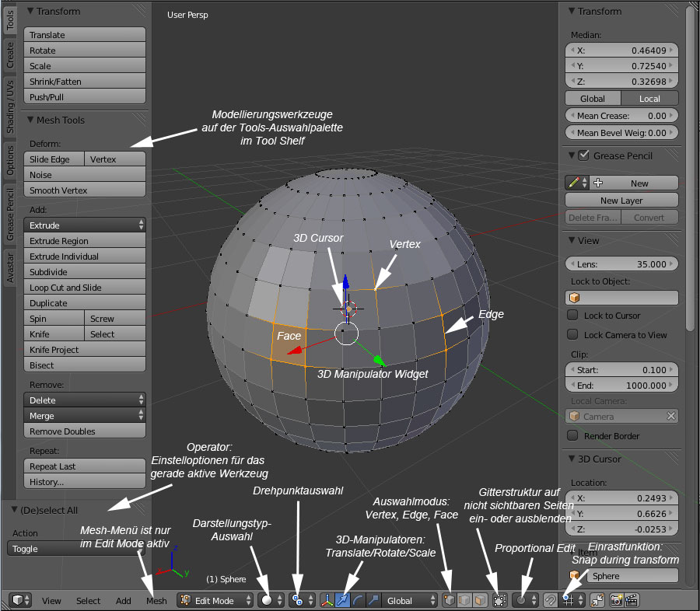This screenshot has height=611, width=700.
Task: Toggle limit selection to visible icon
Action: coord(500,600)
